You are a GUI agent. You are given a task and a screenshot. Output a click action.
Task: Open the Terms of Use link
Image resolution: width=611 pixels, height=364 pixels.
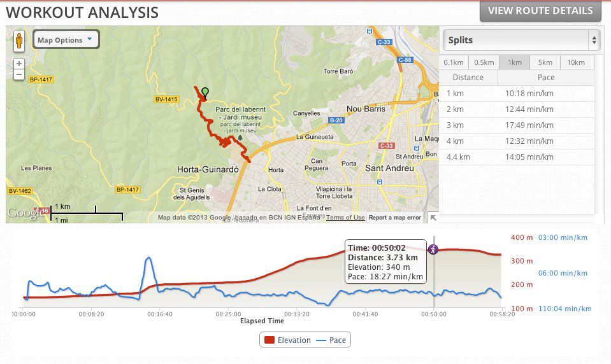tap(345, 218)
